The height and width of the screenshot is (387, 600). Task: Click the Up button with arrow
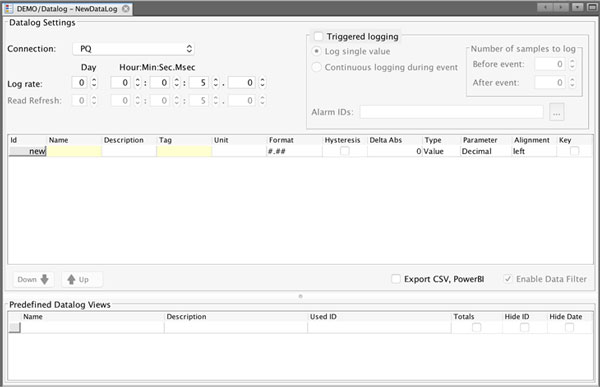tap(82, 279)
